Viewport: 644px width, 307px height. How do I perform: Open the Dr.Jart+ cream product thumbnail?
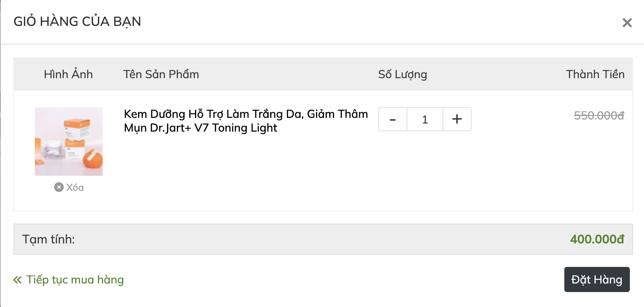point(69,141)
